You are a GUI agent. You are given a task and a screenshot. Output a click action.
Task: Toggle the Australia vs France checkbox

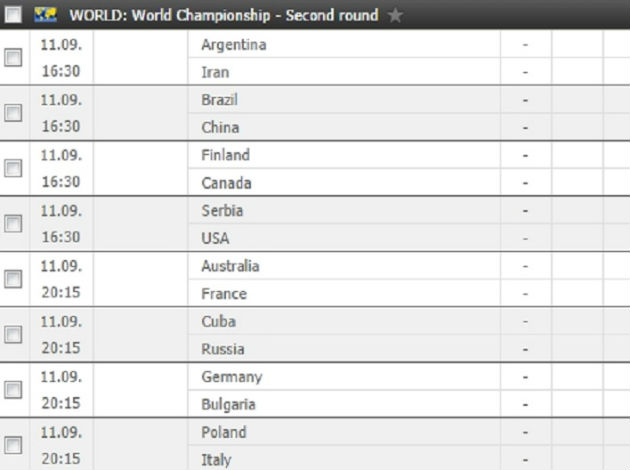click(x=13, y=280)
